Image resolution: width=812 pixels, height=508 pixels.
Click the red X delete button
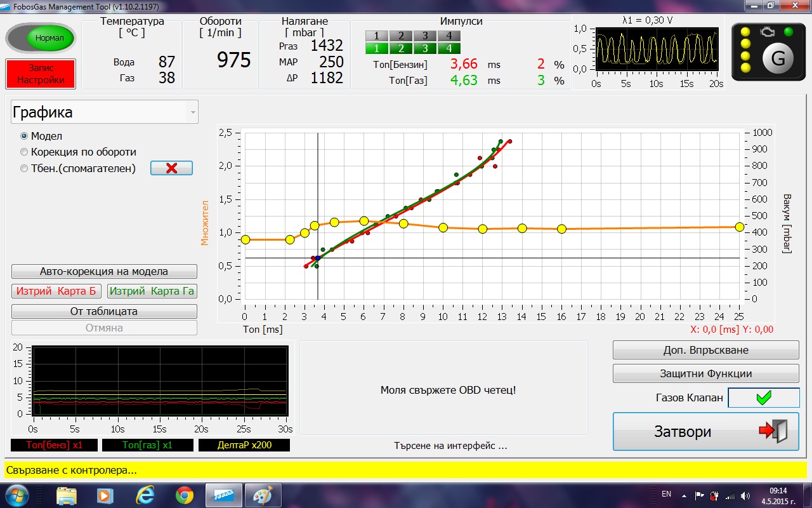(x=171, y=168)
